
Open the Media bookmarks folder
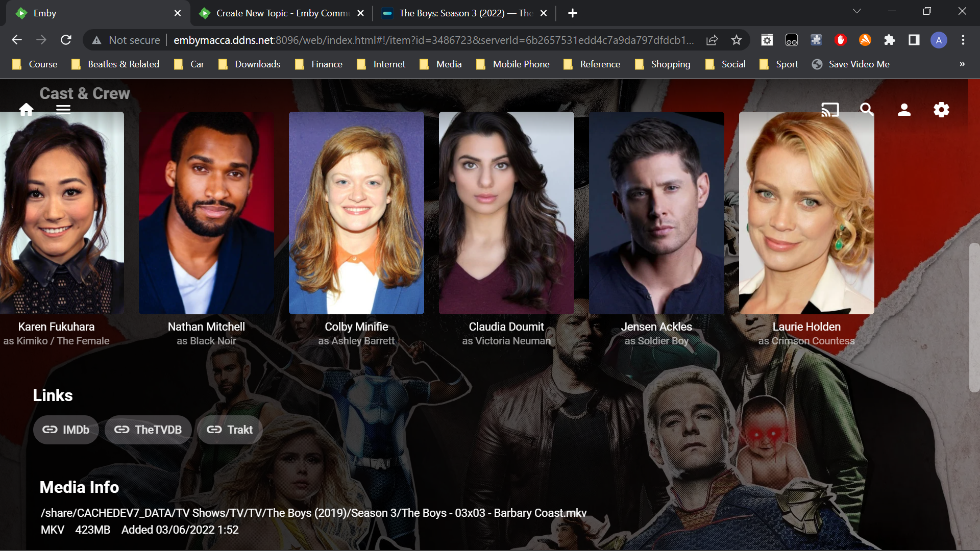tap(441, 64)
